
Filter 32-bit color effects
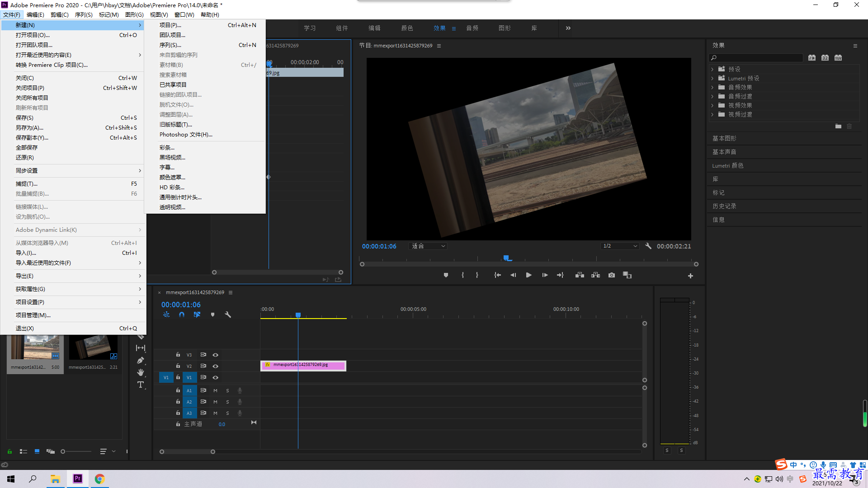(825, 57)
